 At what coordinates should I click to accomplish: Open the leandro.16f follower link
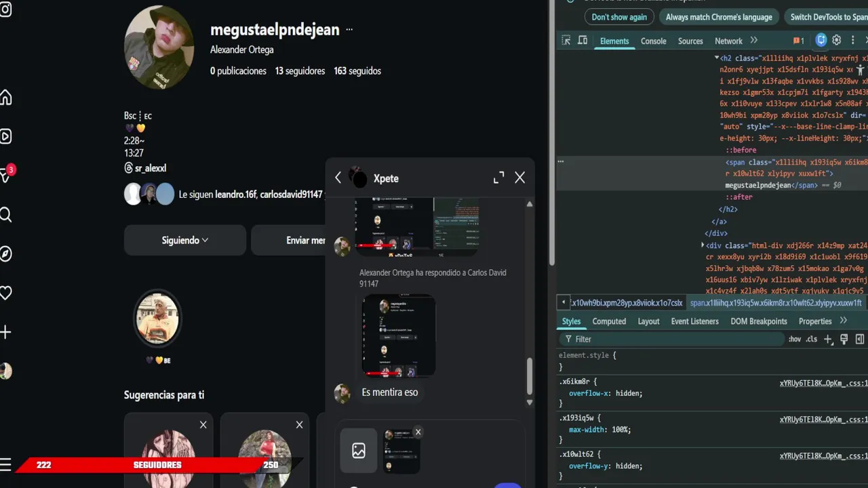pyautogui.click(x=235, y=195)
